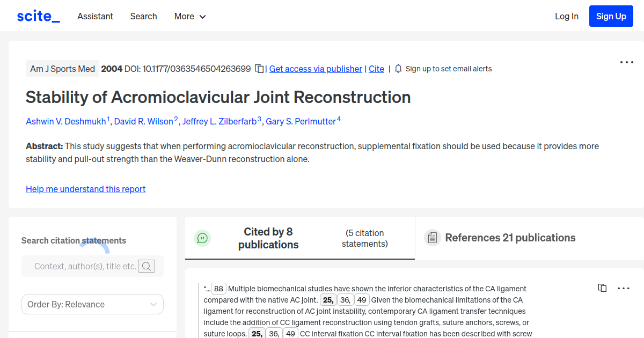This screenshot has height=338, width=644.
Task: Copy the DOI using the copy icon
Action: [259, 69]
